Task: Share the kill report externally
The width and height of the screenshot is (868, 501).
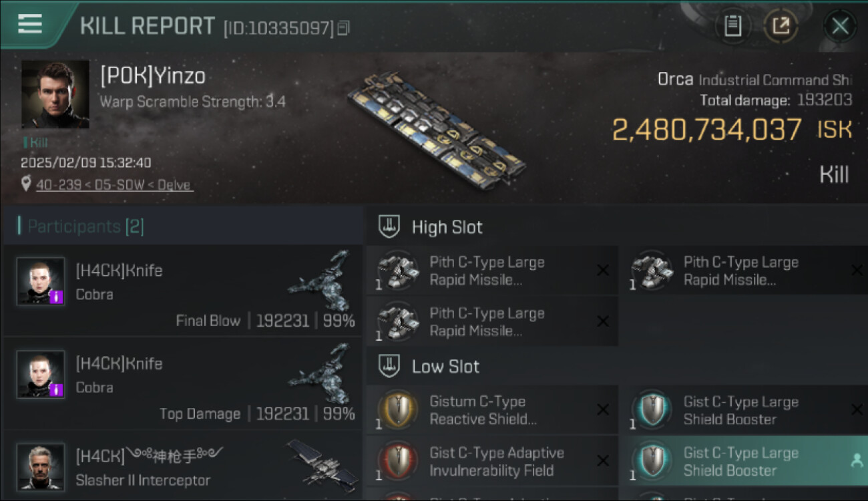Action: tap(781, 26)
